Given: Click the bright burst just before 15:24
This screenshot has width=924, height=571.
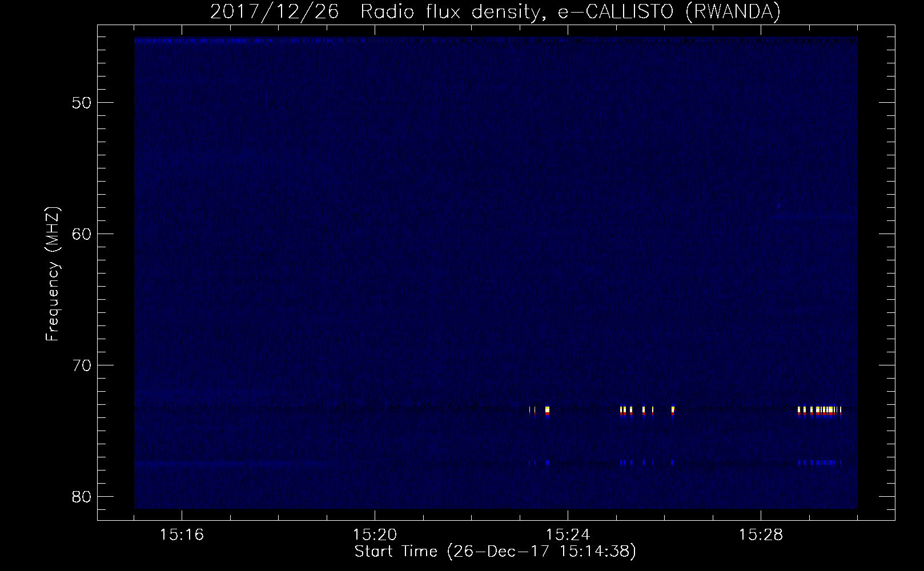Looking at the screenshot, I should click(547, 411).
